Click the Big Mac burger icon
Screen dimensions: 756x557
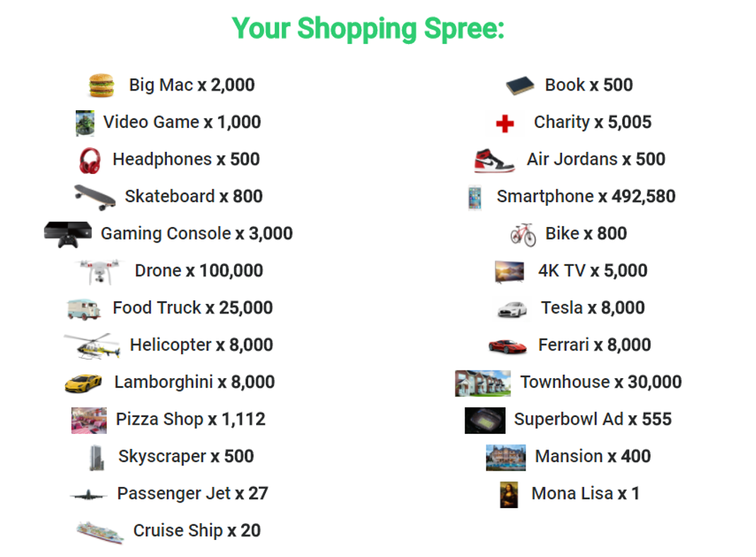coord(101,86)
